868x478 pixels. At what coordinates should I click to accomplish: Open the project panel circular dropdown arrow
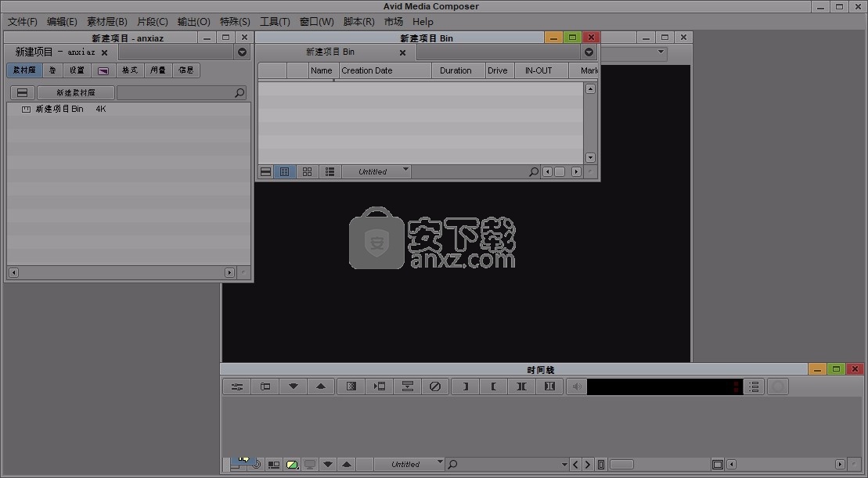pos(242,52)
